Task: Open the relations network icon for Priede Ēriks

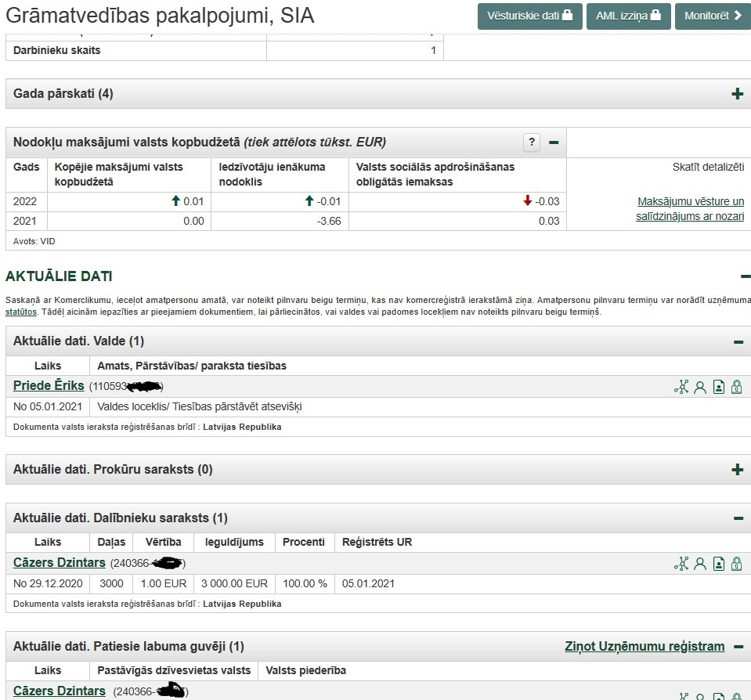Action: 681,387
